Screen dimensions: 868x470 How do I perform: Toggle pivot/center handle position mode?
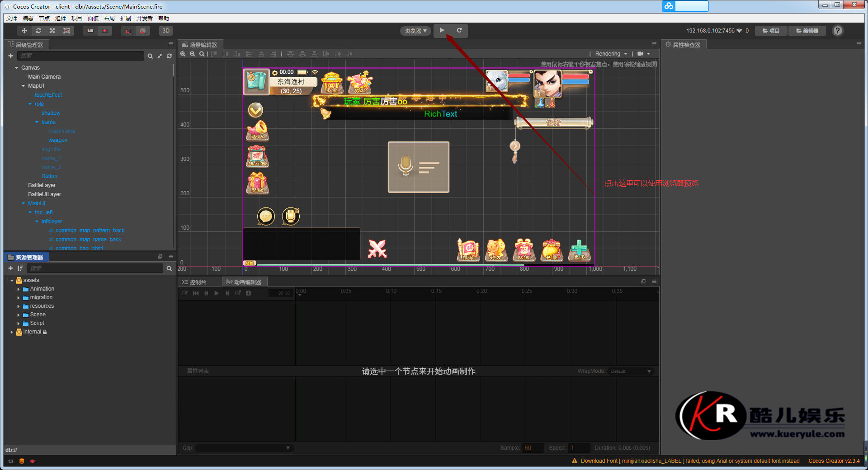(x=90, y=31)
